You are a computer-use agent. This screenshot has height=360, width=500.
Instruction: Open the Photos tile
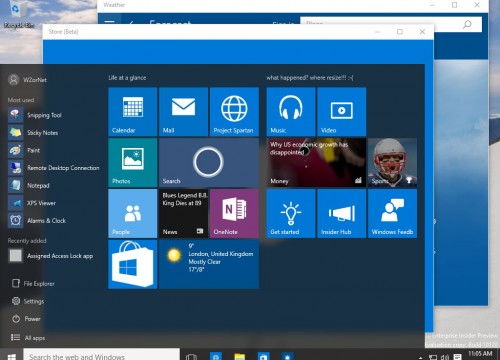(x=132, y=162)
